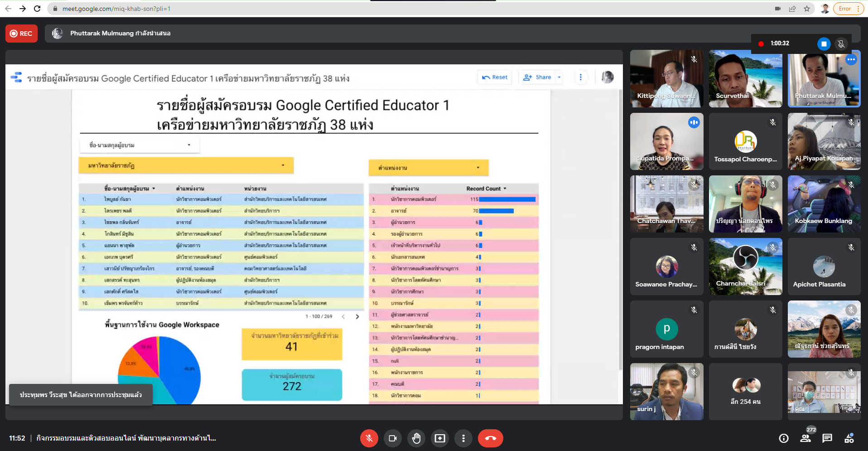
Task: Click the Reset button in report
Action: pos(495,78)
